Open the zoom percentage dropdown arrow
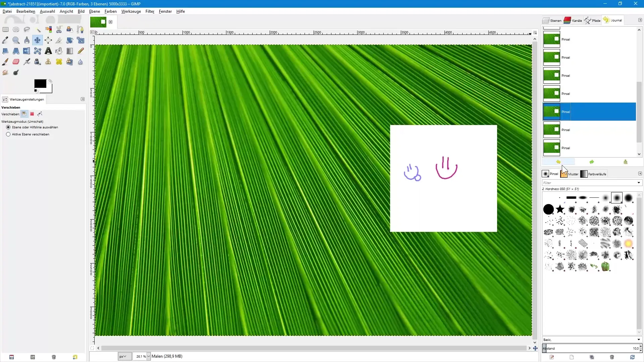Screen dimensions: 644x362 click(x=149, y=356)
